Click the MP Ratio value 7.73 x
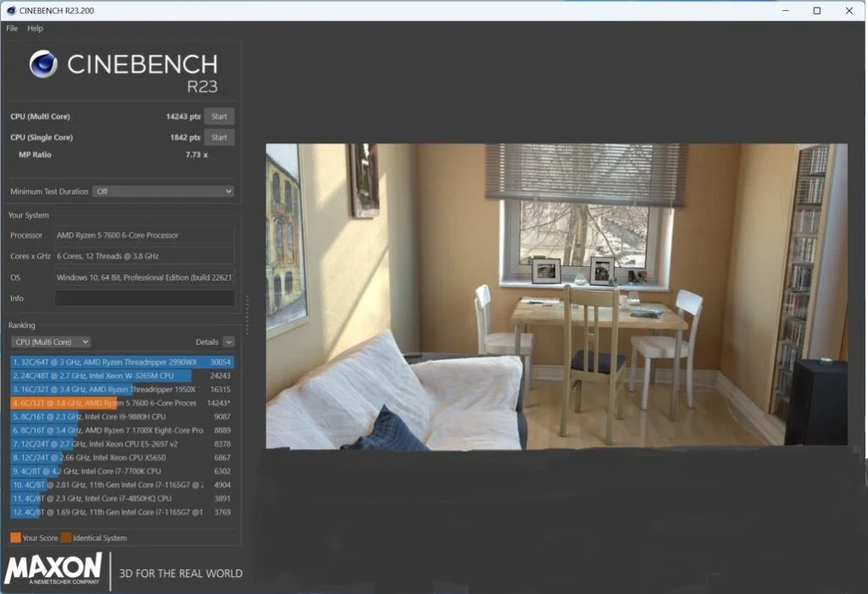Viewport: 868px width, 594px height. tap(197, 155)
